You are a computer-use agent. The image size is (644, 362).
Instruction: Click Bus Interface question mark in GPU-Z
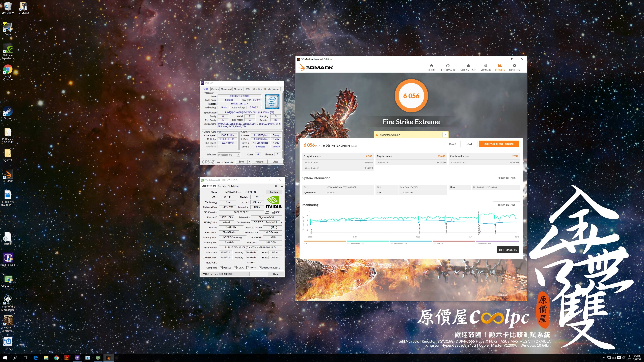282,222
